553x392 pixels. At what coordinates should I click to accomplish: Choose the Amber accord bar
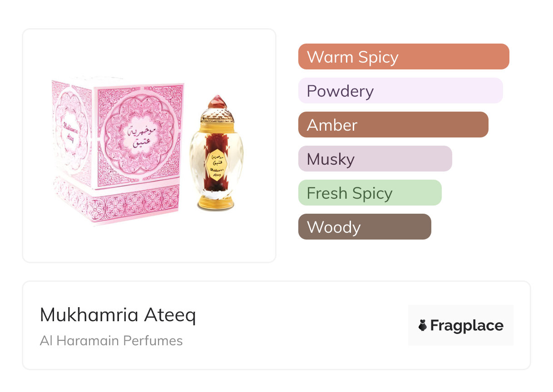pos(393,125)
